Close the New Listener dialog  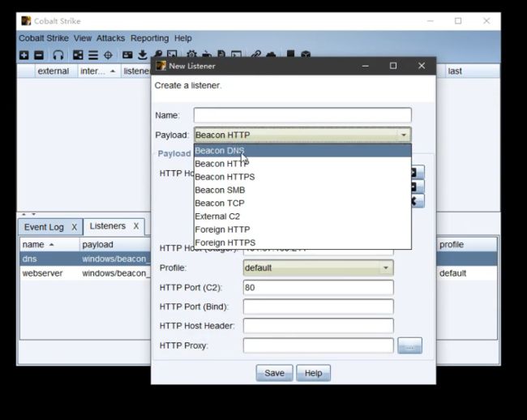[x=422, y=66]
